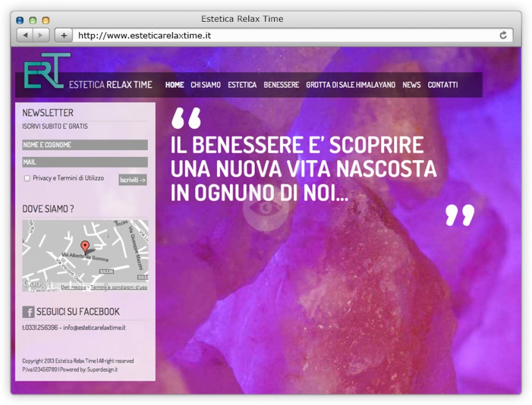
Task: Click the Mail input field
Action: click(85, 162)
